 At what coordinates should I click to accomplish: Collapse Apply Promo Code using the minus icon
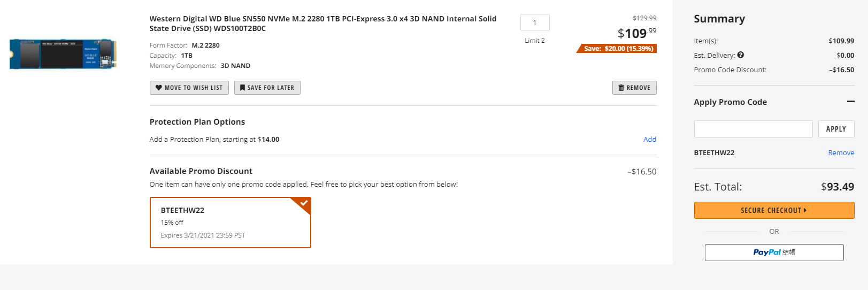850,102
